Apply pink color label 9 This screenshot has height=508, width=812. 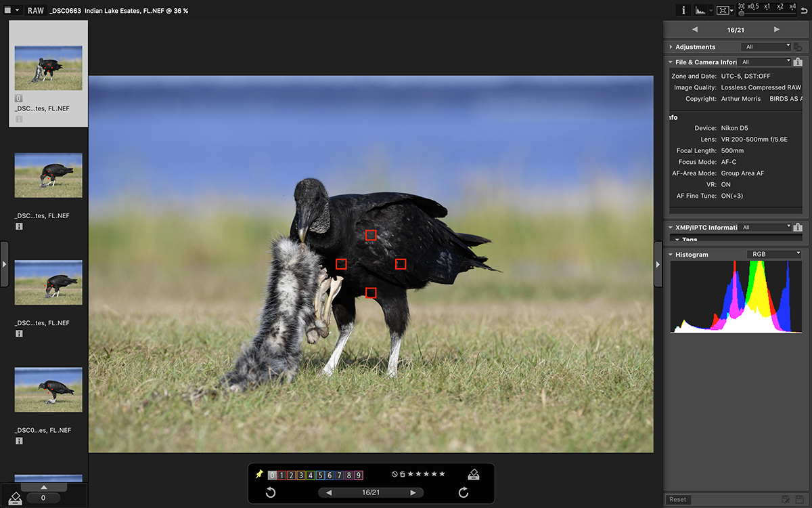pyautogui.click(x=359, y=475)
